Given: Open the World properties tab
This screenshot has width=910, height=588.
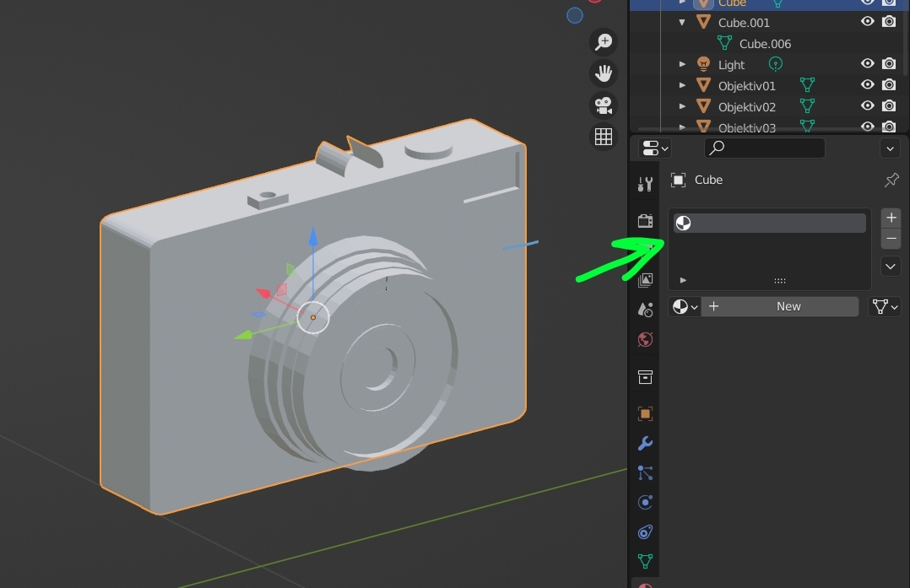Looking at the screenshot, I should click(x=645, y=339).
